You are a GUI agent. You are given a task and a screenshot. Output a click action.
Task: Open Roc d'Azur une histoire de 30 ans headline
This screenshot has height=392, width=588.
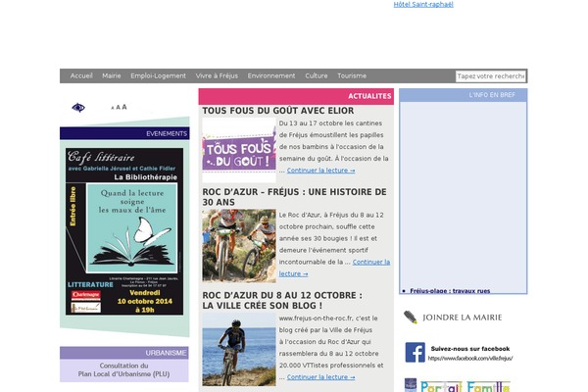[x=294, y=197]
